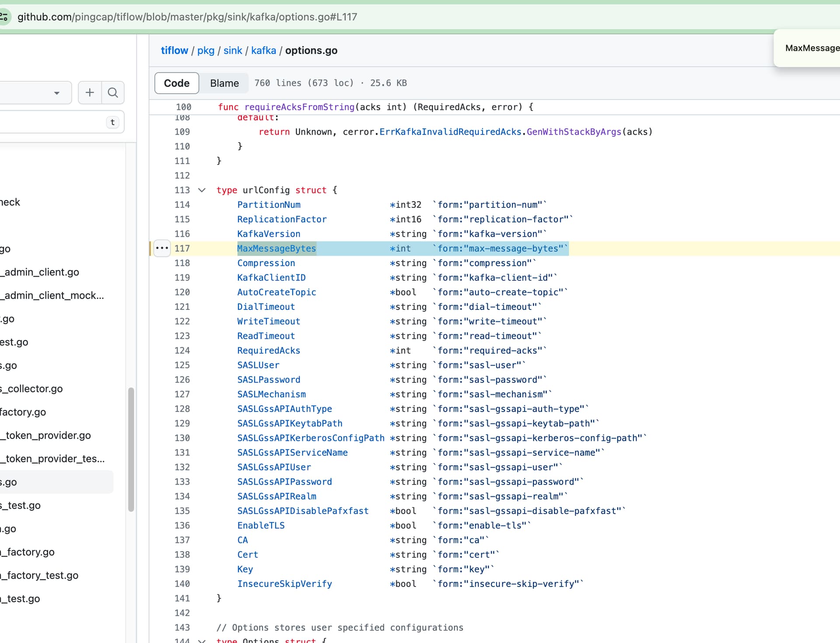Click the MaxMessageBytes field on line 117

276,248
